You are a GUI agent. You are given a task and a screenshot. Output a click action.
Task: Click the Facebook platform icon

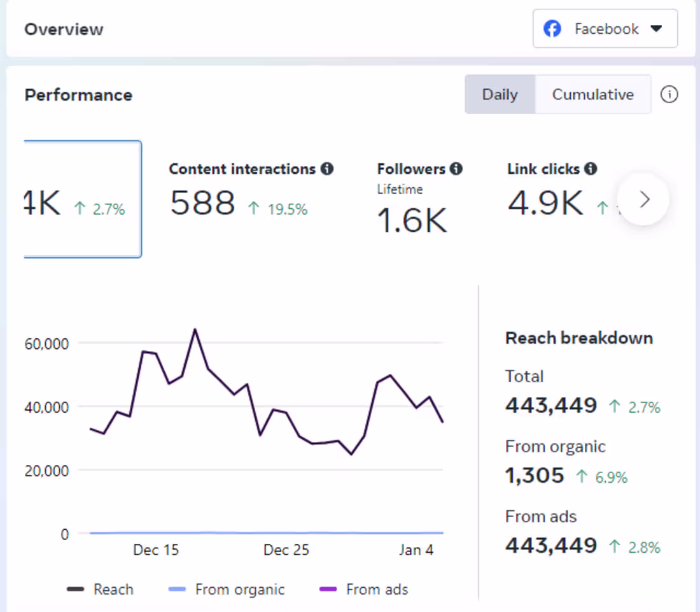[x=552, y=29]
